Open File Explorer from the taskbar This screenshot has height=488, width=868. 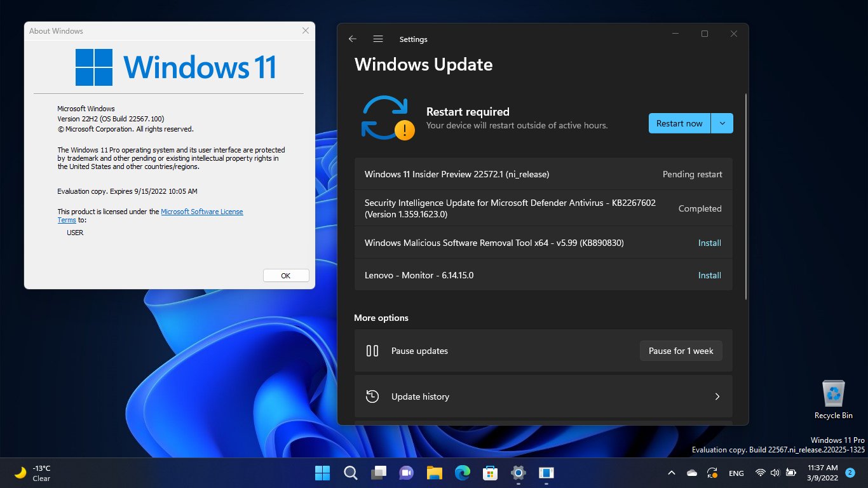pyautogui.click(x=434, y=473)
